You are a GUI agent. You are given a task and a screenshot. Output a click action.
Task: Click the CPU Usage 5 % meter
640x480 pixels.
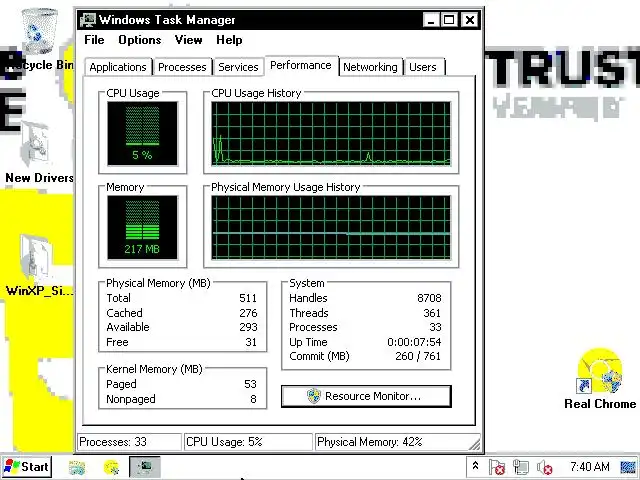(142, 133)
